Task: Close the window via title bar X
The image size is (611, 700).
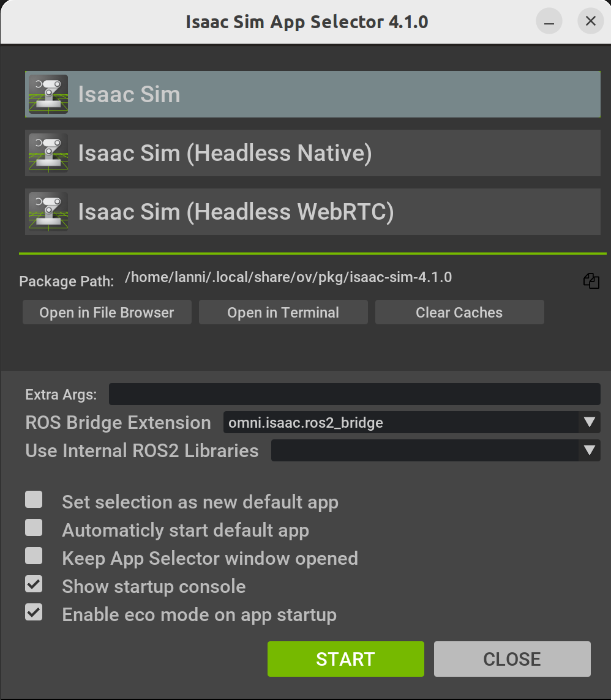Action: [590, 21]
